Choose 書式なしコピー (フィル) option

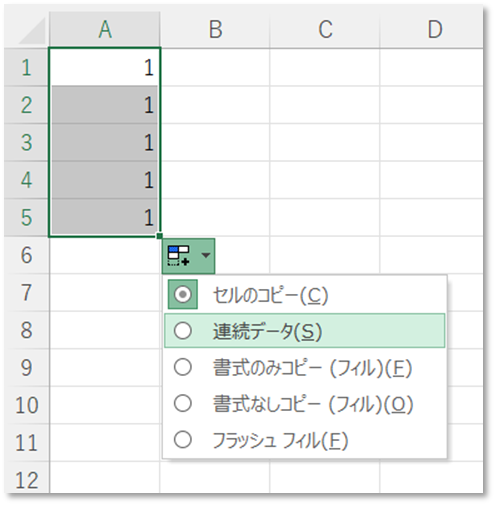[x=304, y=404]
